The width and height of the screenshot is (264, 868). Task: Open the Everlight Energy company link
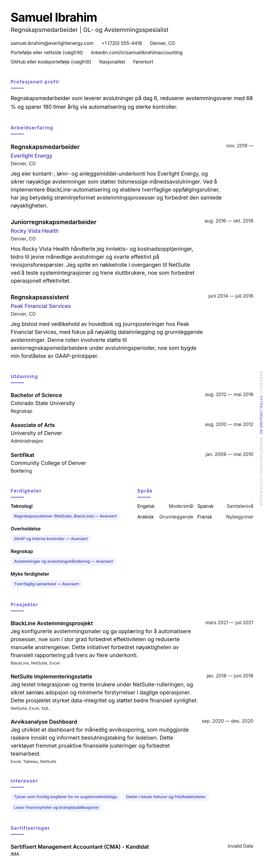pyautogui.click(x=31, y=156)
